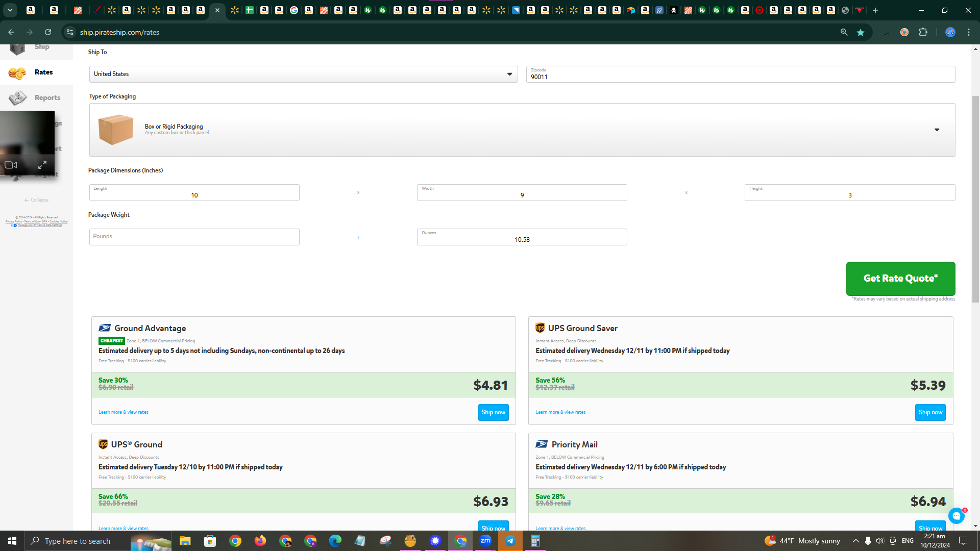Open the weather widget on the taskbar
980x551 pixels.
802,541
